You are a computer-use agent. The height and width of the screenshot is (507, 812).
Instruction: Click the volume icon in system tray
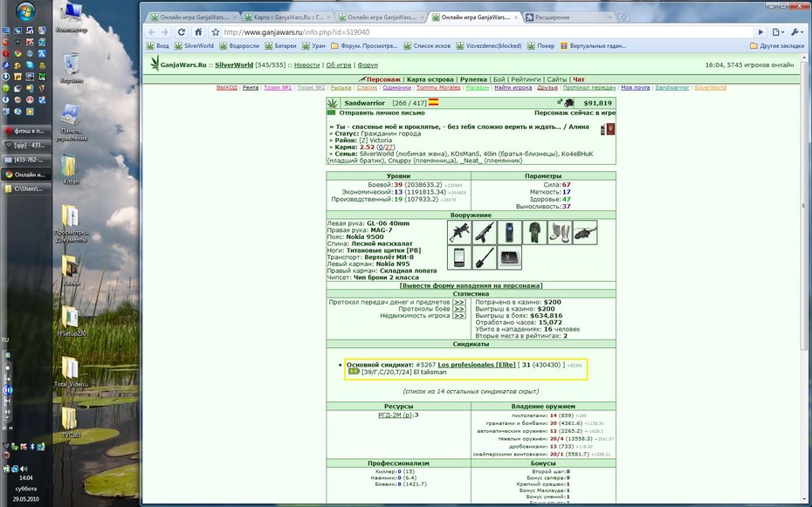(24, 469)
